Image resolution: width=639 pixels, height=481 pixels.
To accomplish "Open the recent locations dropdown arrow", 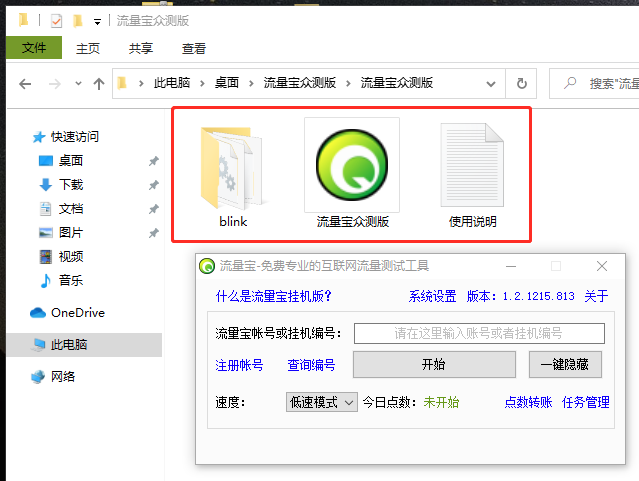I will point(78,84).
